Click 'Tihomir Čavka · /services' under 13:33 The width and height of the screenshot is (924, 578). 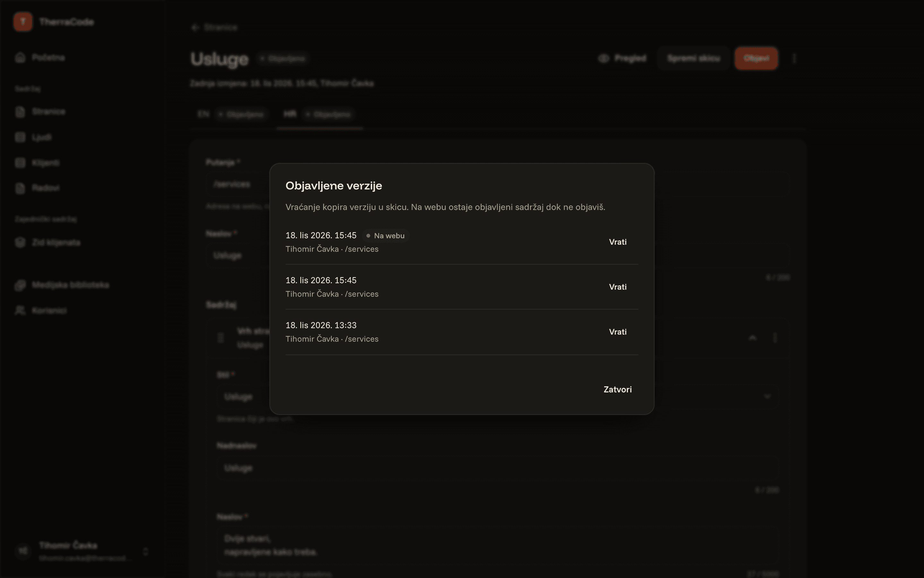pyautogui.click(x=332, y=339)
